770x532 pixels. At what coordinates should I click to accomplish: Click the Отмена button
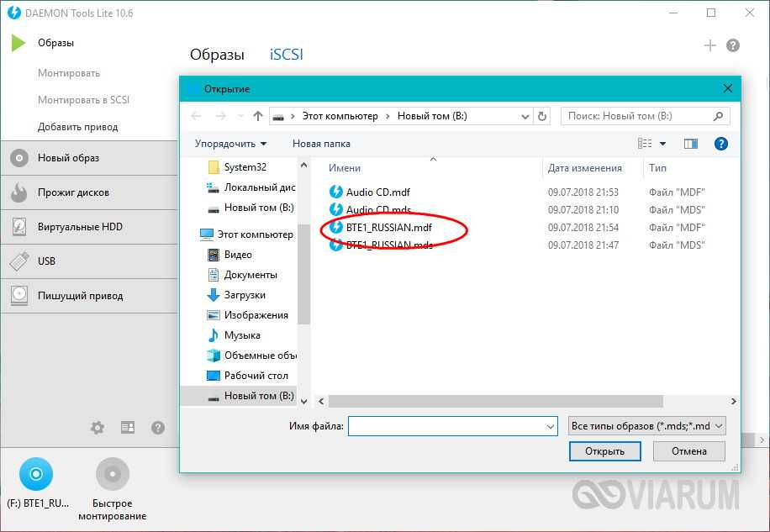[x=689, y=451]
